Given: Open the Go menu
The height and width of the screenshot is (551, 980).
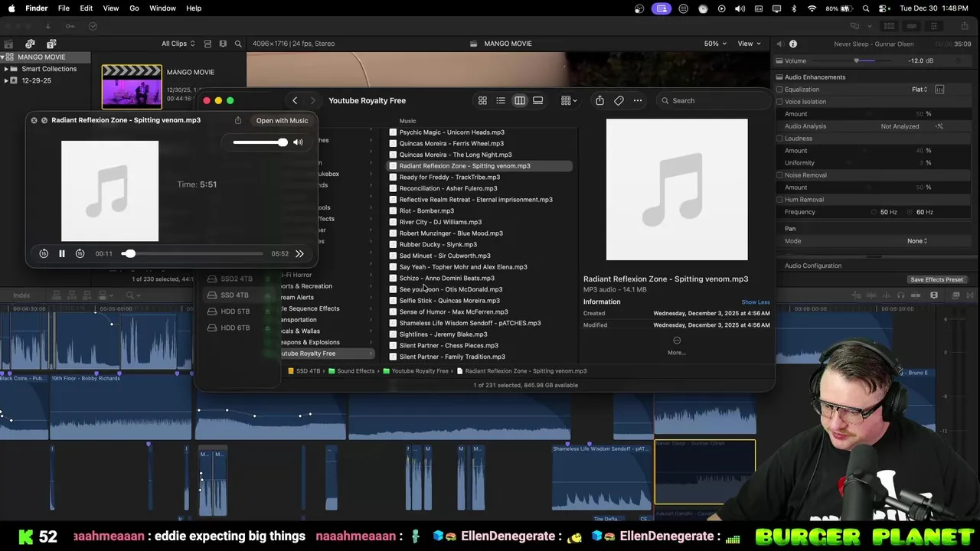Looking at the screenshot, I should coord(134,8).
